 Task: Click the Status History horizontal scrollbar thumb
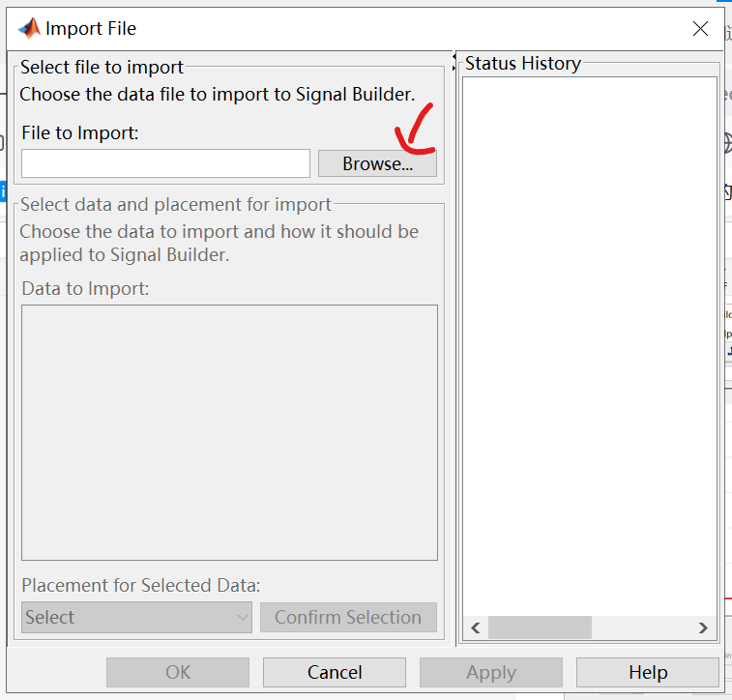(x=540, y=627)
